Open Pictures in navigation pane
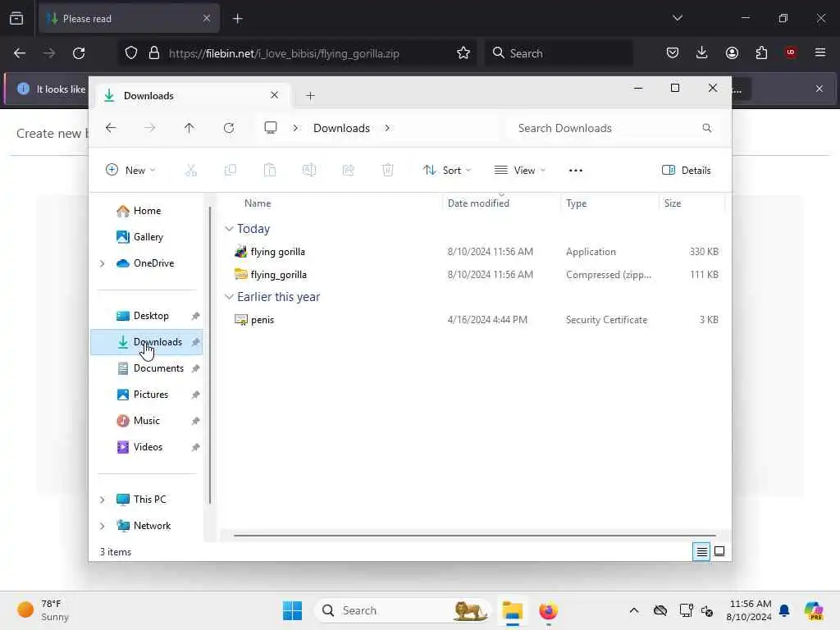Screen dimensions: 840x630 [146, 395]
